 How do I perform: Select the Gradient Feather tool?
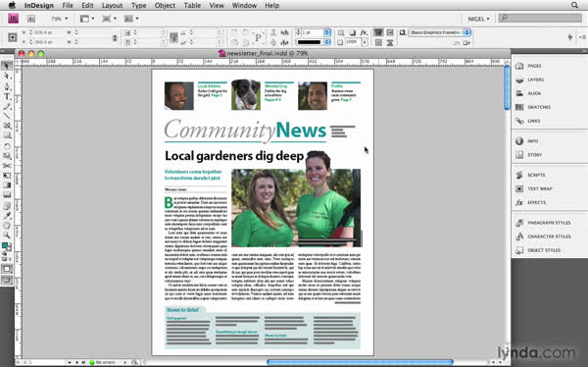[x=7, y=194]
